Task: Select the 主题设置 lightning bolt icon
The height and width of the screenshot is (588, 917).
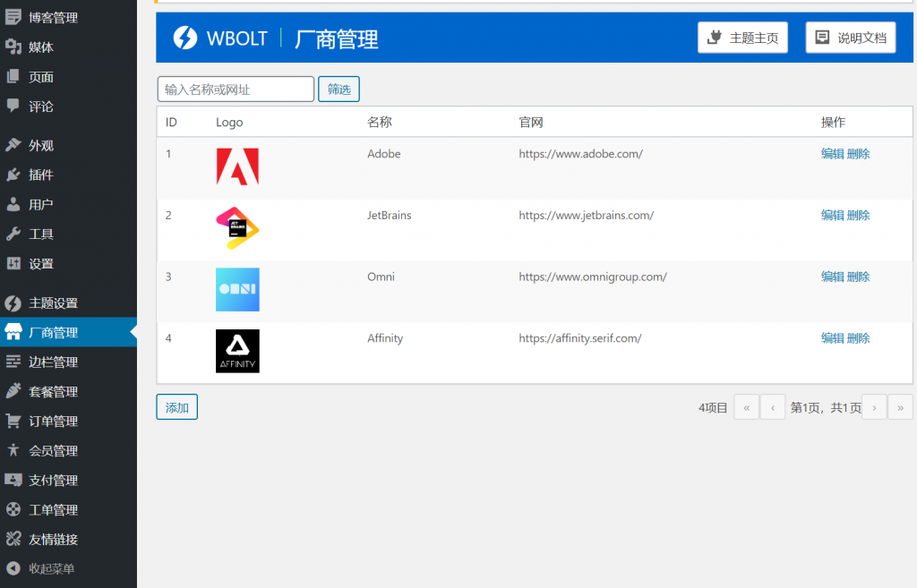Action: pos(13,303)
